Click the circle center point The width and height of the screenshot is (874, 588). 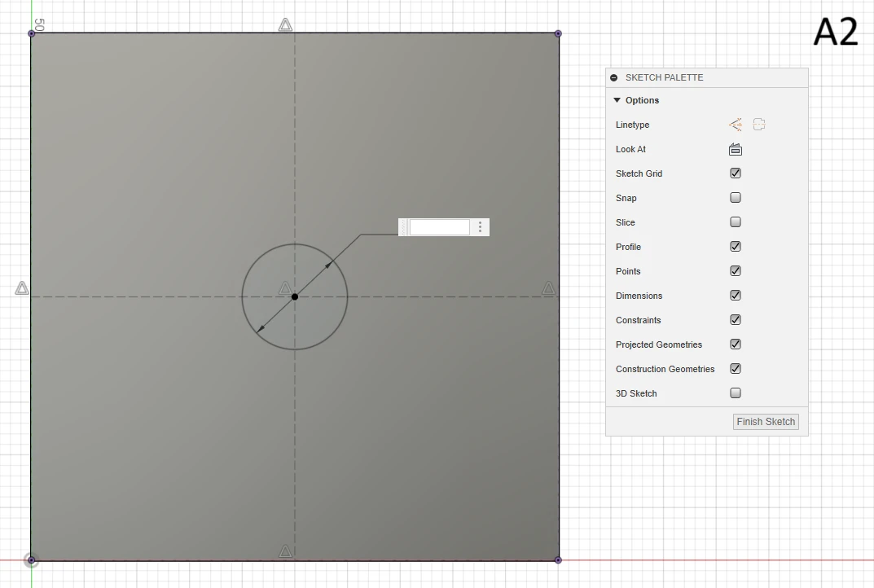[295, 296]
